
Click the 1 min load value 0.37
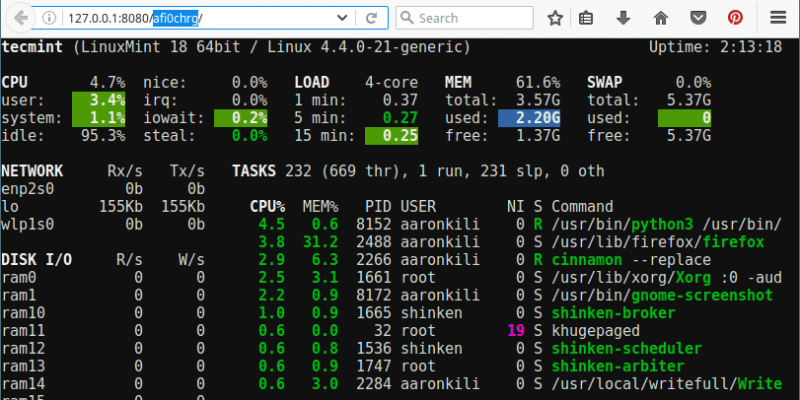(x=400, y=101)
